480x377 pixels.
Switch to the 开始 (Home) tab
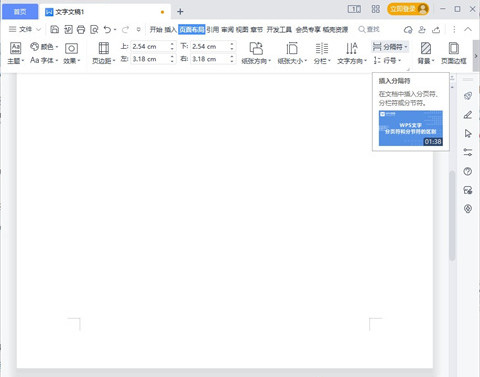pyautogui.click(x=156, y=30)
